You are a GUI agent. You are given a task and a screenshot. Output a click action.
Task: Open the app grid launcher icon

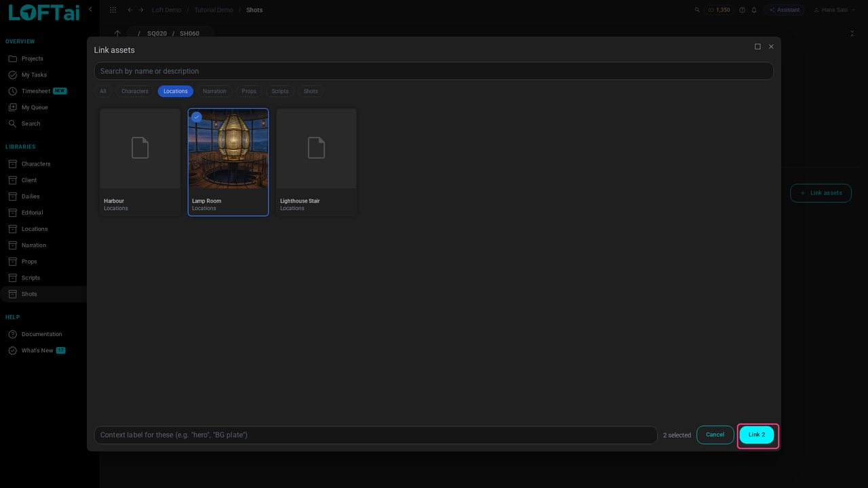(113, 10)
